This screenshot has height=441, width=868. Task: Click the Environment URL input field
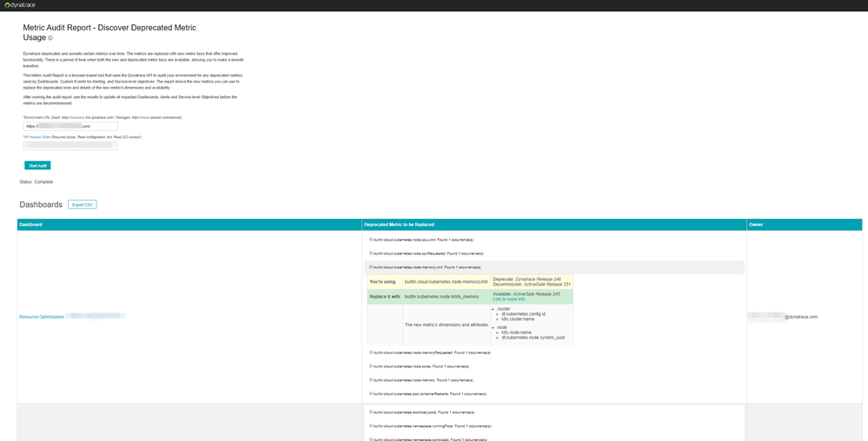coord(70,126)
